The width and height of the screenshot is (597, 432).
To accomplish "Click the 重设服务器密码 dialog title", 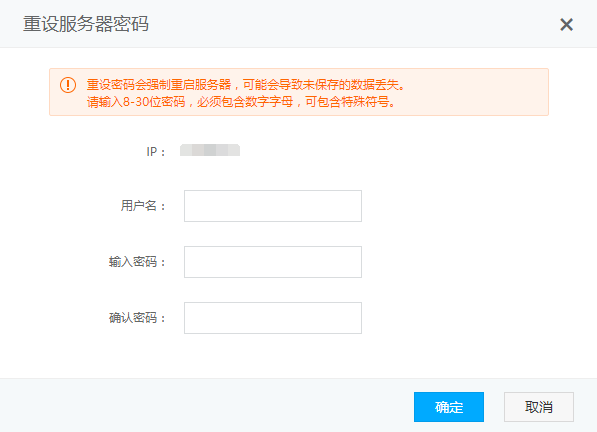I will pos(86,24).
